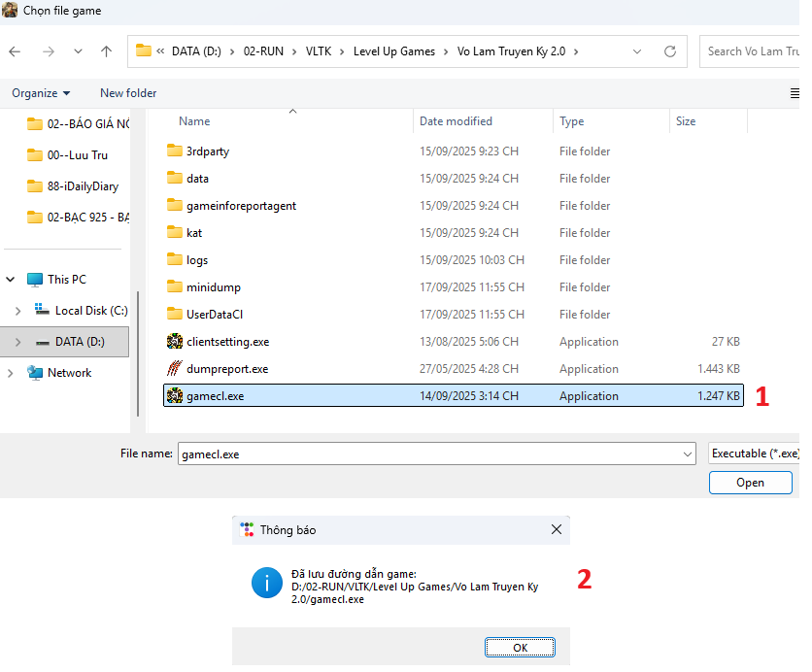Click Vo Lam Truyen Ky 2.0 breadcrumb
This screenshot has width=812, height=672.
tap(511, 51)
